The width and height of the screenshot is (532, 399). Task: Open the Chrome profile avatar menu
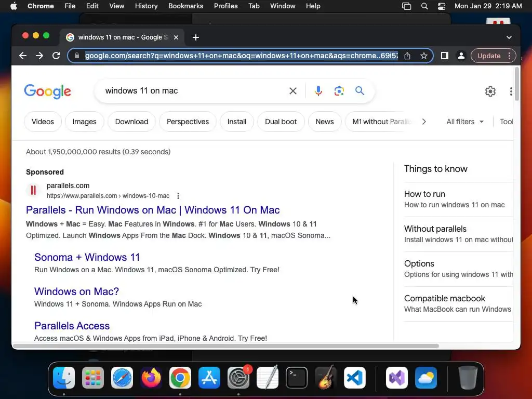(x=461, y=56)
